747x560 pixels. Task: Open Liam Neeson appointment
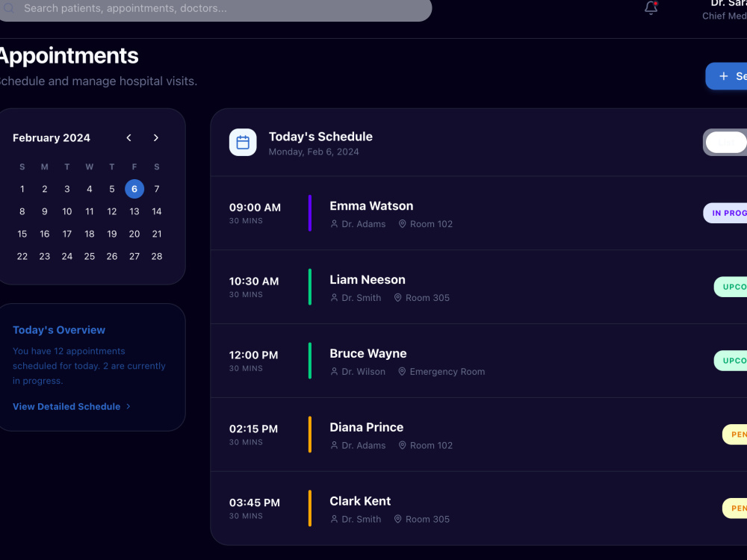[x=478, y=287]
